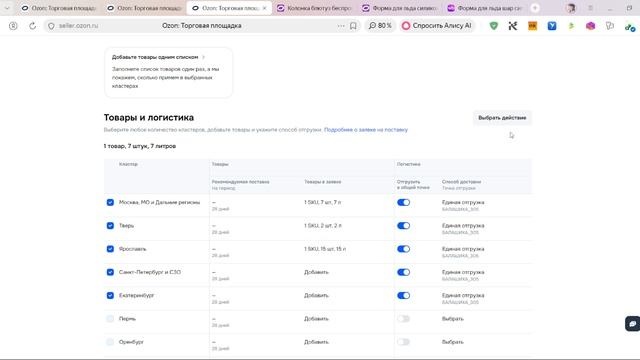Click the account icon left of reload

[13, 26]
